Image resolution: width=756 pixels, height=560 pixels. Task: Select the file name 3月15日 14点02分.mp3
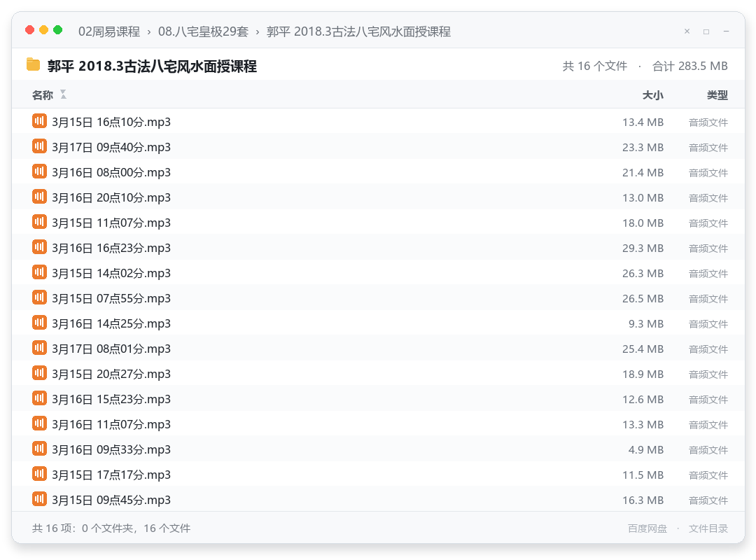(111, 274)
